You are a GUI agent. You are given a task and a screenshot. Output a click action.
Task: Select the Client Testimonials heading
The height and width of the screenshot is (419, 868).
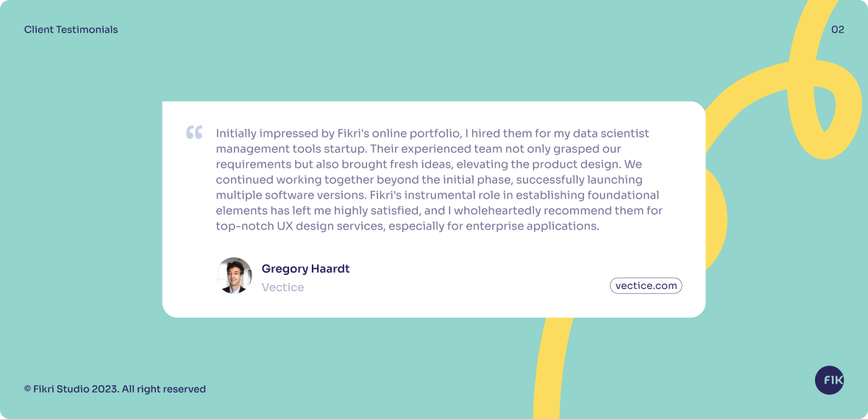71,30
